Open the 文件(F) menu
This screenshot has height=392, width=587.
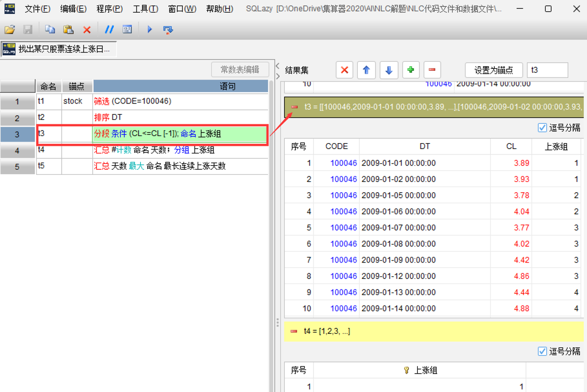click(x=37, y=9)
